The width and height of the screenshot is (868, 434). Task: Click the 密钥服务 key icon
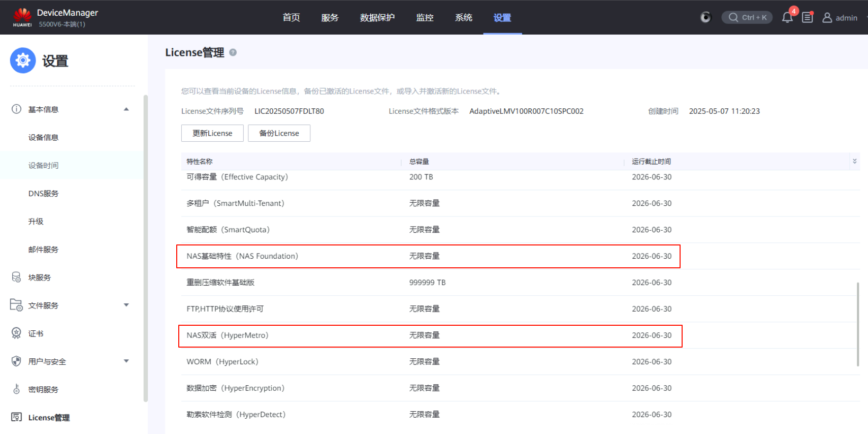(16, 389)
